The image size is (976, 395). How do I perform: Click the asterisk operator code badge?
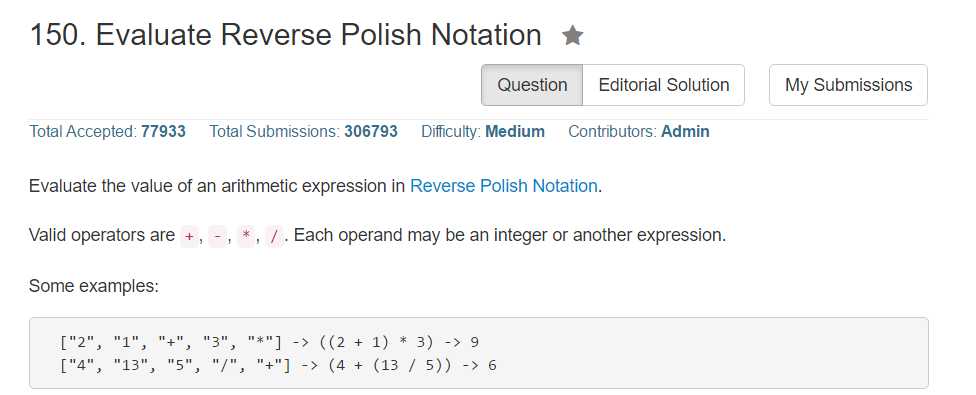pyautogui.click(x=246, y=236)
